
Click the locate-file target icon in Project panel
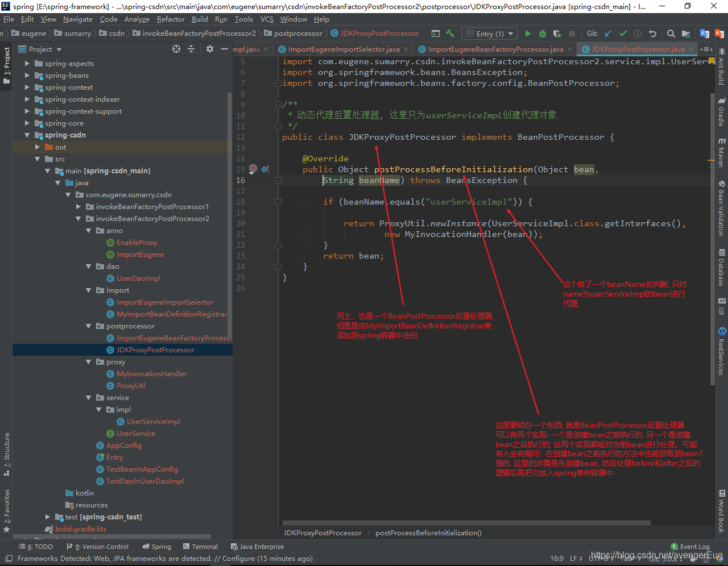coord(176,49)
